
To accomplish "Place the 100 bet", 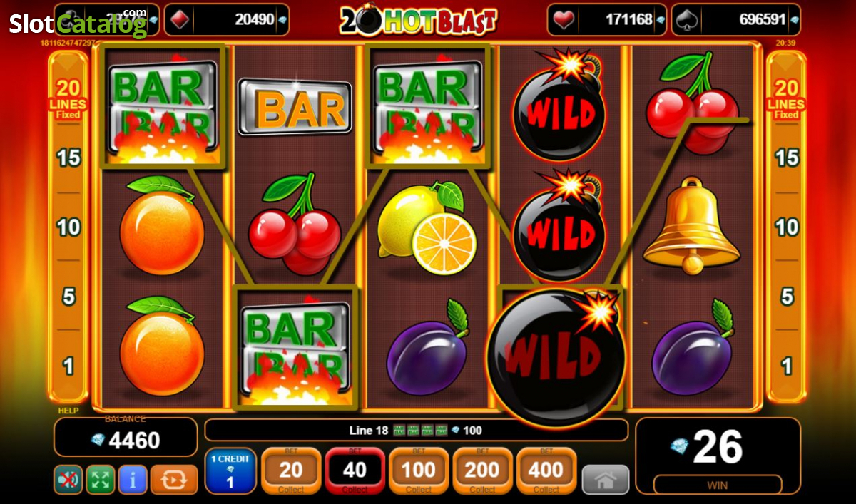I will (x=419, y=470).
